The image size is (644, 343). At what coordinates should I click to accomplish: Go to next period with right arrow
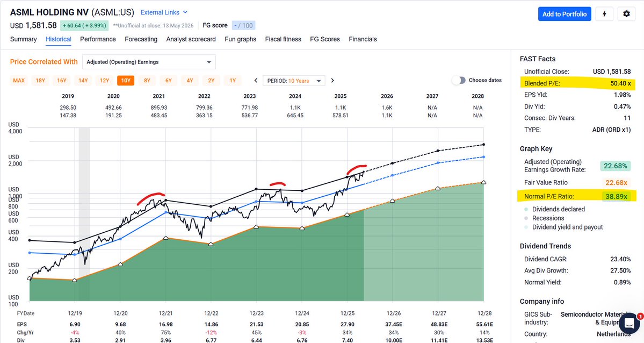pyautogui.click(x=332, y=81)
